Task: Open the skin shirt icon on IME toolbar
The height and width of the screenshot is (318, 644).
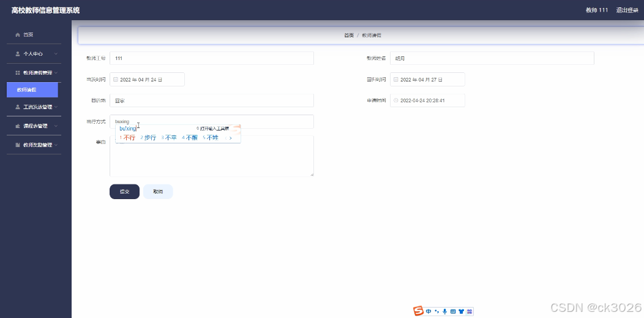Action: 461,311
